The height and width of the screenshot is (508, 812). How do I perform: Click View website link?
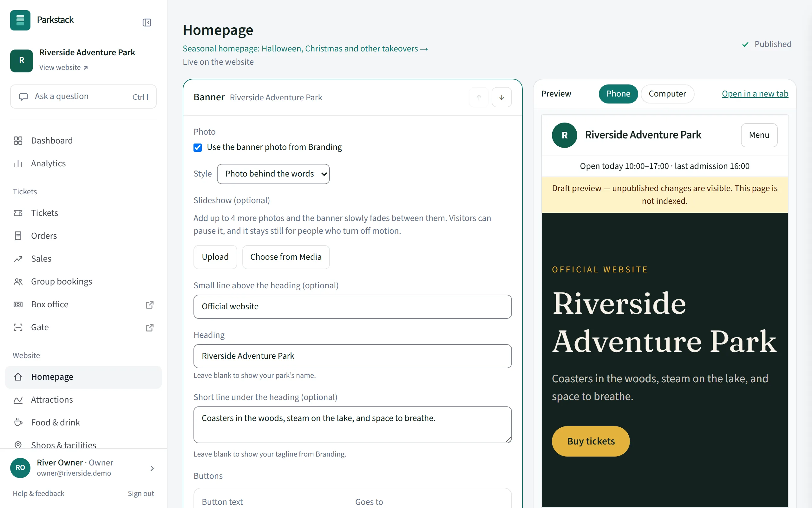click(63, 68)
